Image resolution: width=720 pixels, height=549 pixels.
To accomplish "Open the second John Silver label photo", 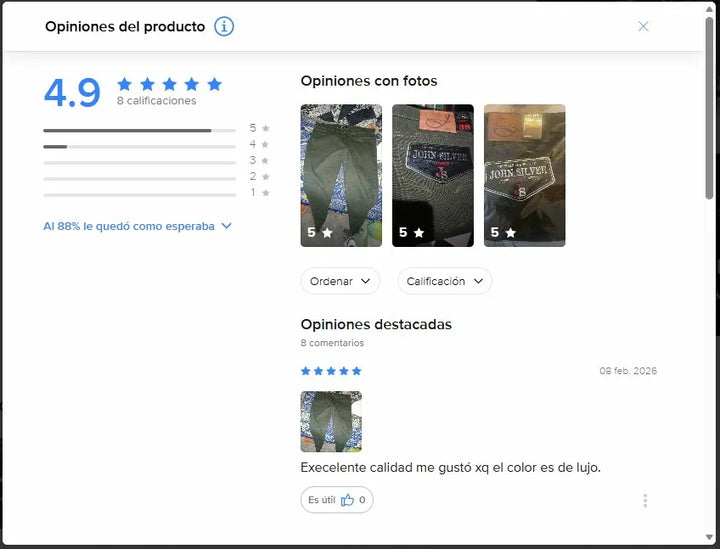I will click(x=432, y=175).
